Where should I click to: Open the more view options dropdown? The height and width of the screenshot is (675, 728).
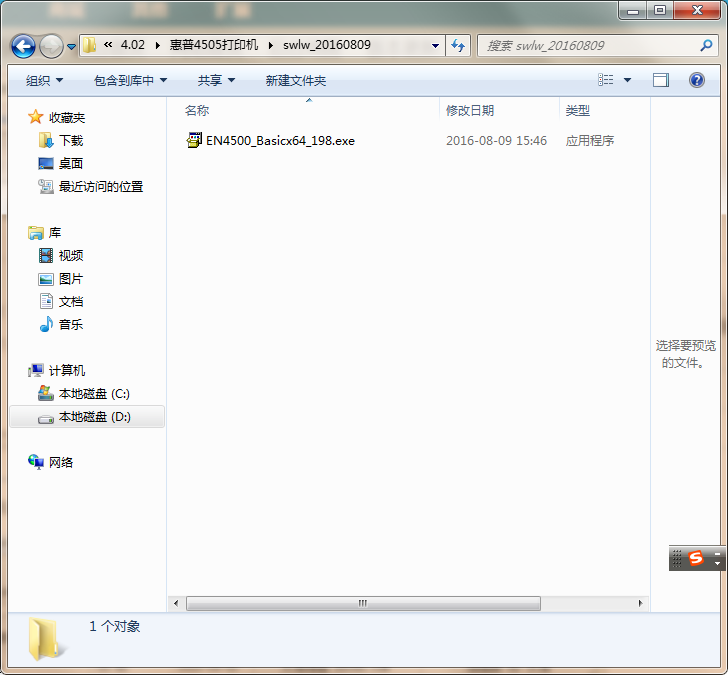(x=627, y=80)
